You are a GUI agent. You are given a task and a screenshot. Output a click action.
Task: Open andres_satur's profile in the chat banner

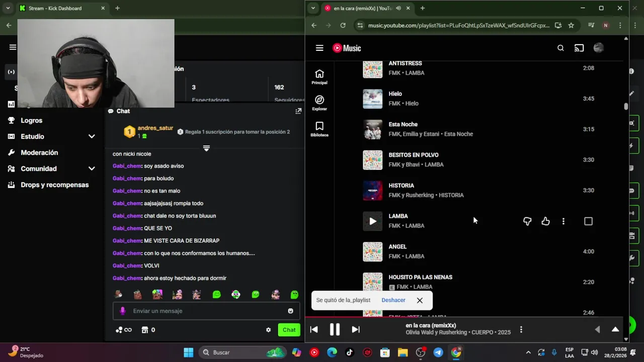pos(155,128)
